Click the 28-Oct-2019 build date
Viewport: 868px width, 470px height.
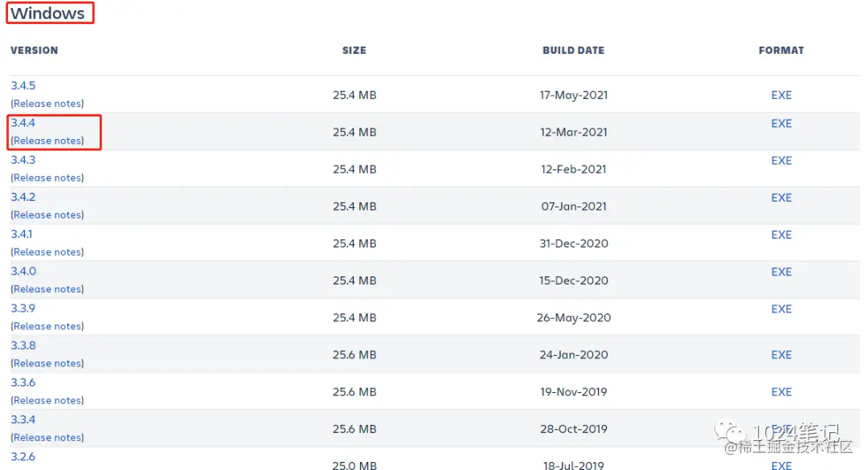click(574, 429)
